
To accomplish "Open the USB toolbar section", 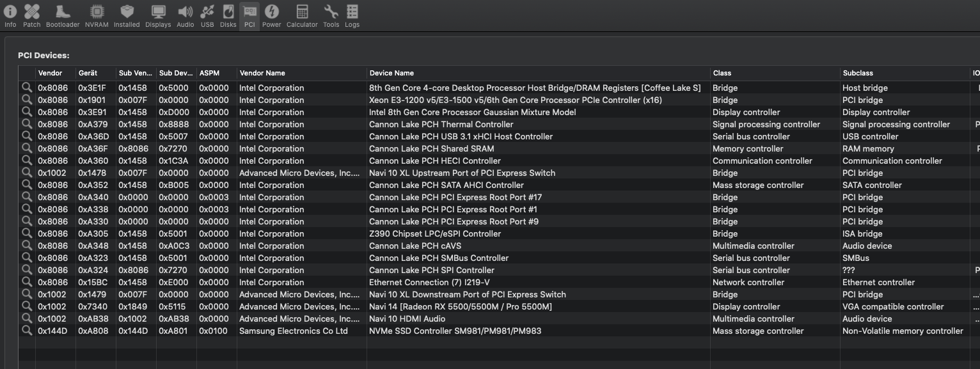I will click(207, 15).
